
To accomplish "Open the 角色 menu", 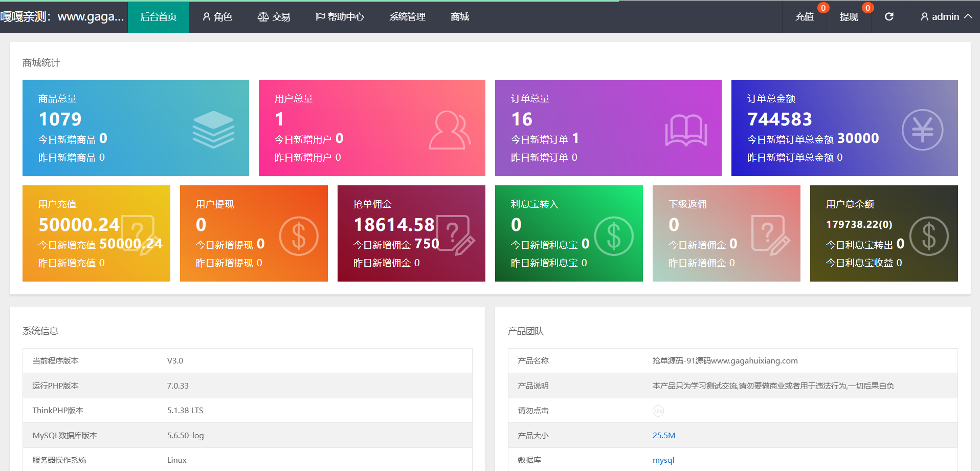I will coord(217,17).
